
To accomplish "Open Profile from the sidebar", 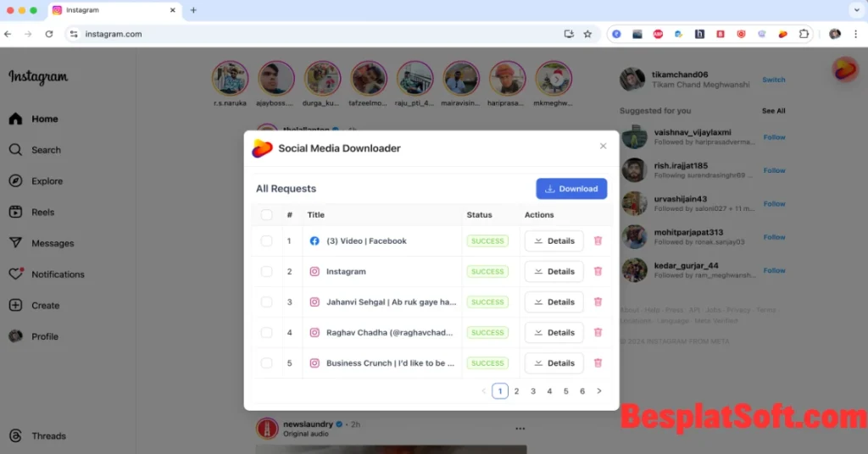I will coord(34,336).
